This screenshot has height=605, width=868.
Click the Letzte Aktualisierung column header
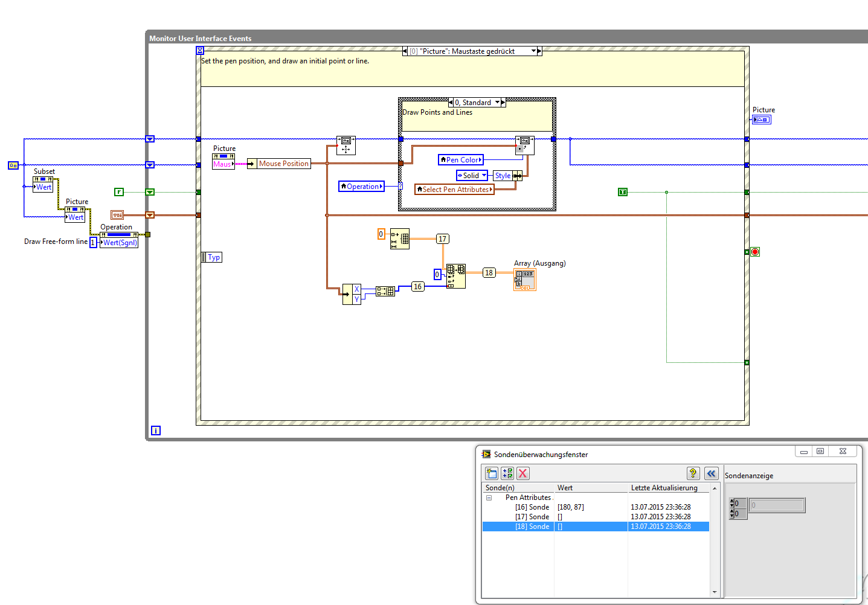pos(664,488)
